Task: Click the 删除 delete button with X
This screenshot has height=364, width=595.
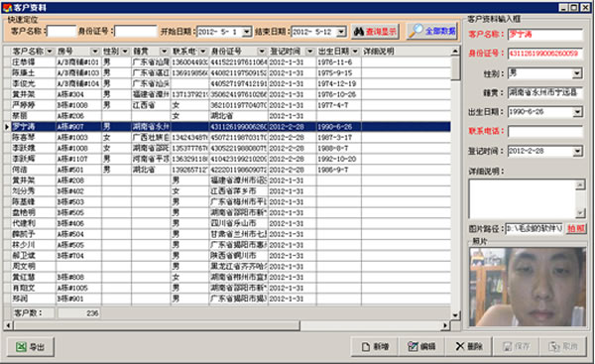Action: 469,346
